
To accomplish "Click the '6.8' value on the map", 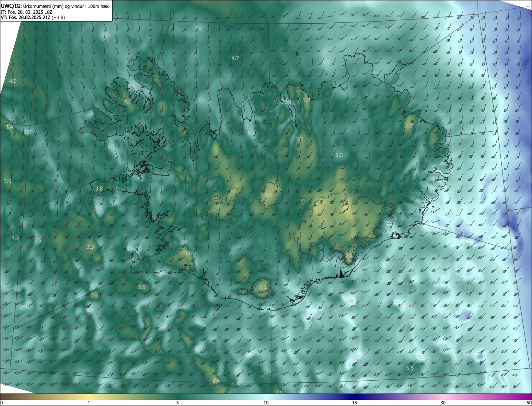I will coord(339,155).
